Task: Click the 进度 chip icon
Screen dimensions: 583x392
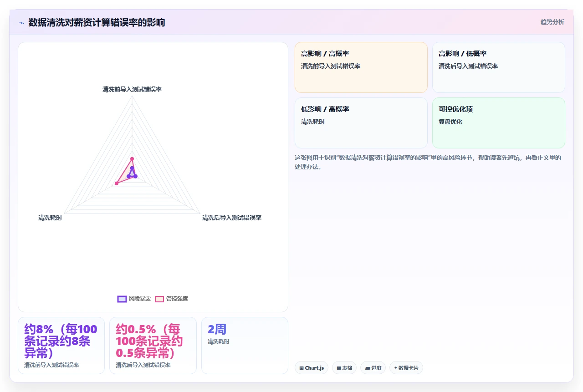Action: pyautogui.click(x=367, y=368)
